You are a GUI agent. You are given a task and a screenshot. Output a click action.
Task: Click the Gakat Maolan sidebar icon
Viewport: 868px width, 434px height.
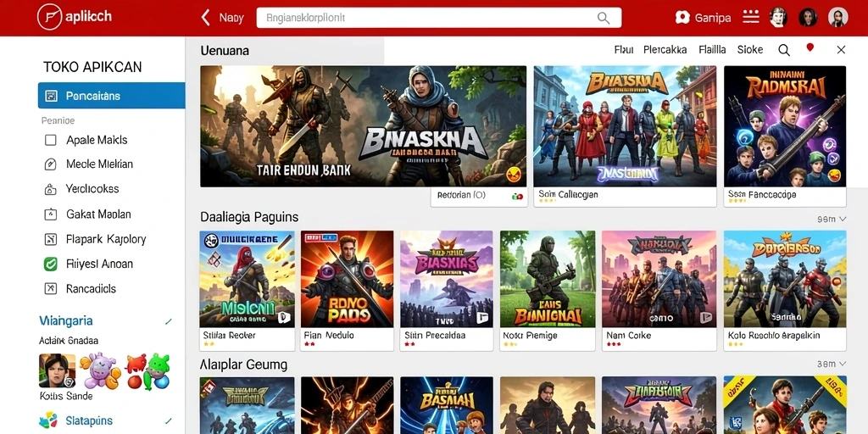tap(50, 214)
